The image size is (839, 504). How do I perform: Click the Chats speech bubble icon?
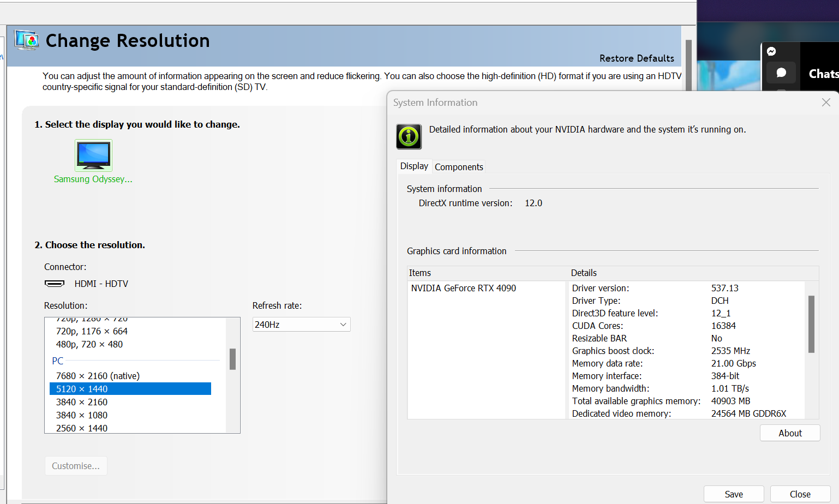[x=781, y=73]
